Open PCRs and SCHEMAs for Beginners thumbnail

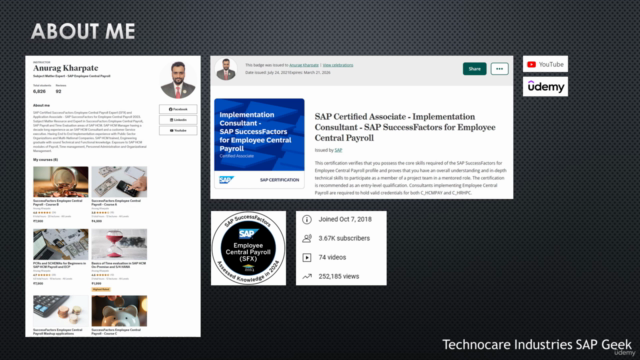point(60,244)
